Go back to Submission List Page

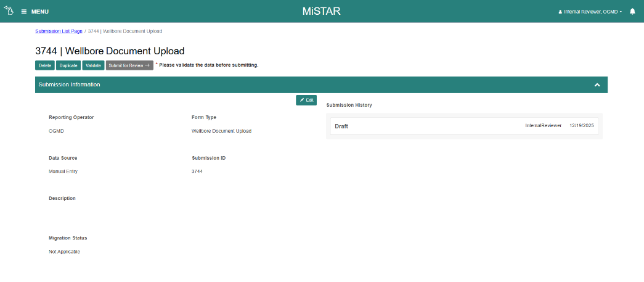[59, 31]
